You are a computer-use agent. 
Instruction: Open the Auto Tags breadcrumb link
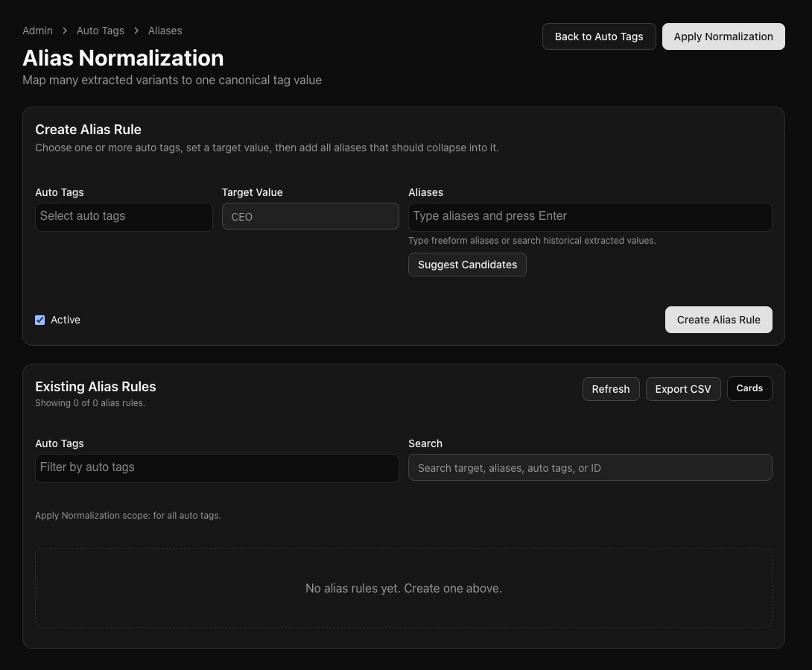point(101,31)
